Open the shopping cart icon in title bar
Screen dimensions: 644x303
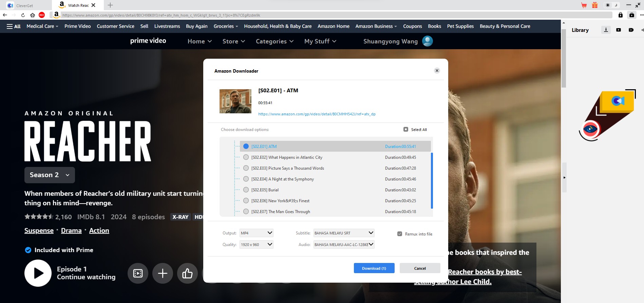tap(584, 5)
